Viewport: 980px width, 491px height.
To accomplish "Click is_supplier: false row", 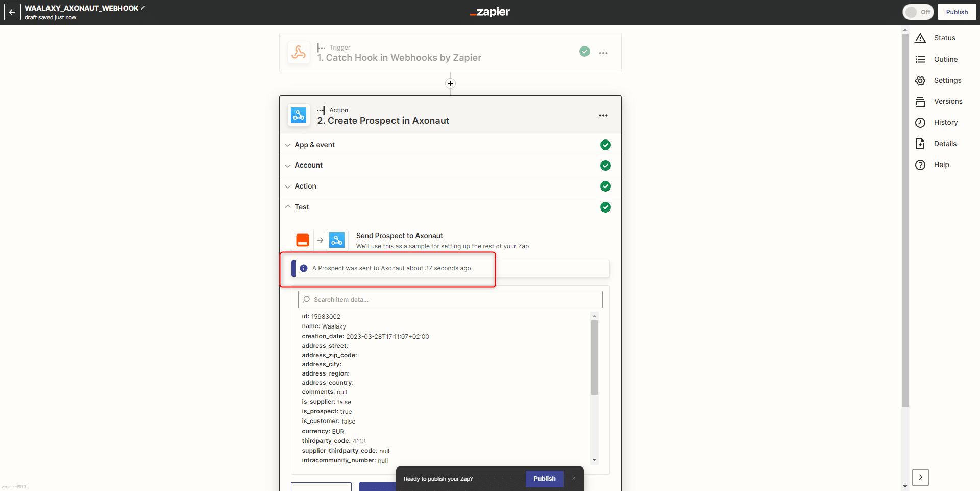I will [326, 402].
